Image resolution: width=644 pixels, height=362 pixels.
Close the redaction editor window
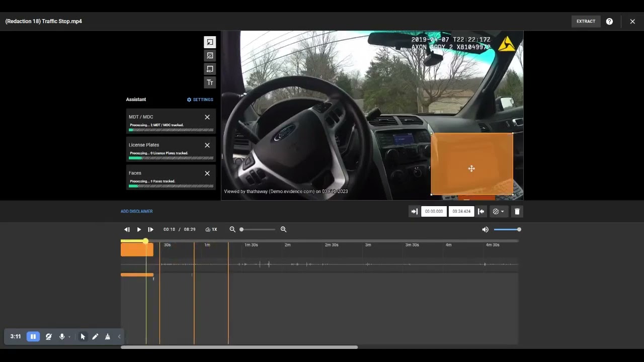pyautogui.click(x=632, y=21)
